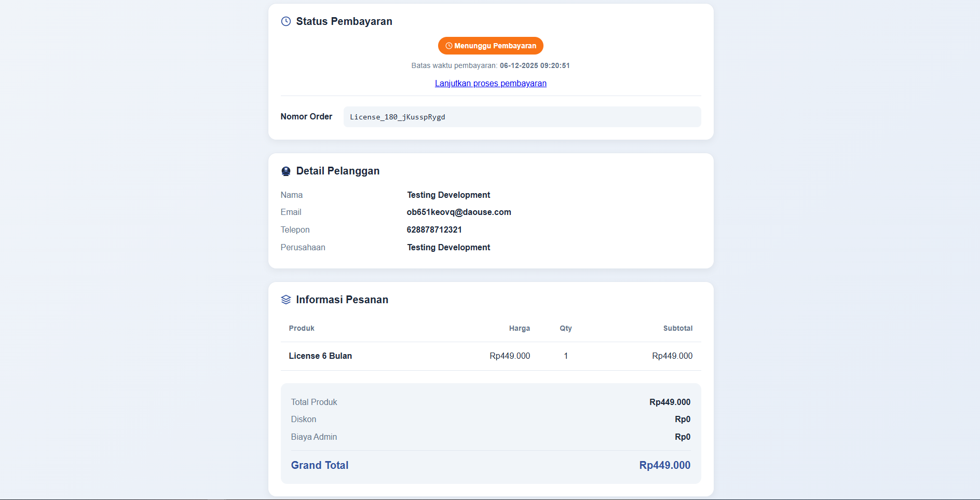Open the Lanjutkan proses pembayaran link

pyautogui.click(x=491, y=83)
